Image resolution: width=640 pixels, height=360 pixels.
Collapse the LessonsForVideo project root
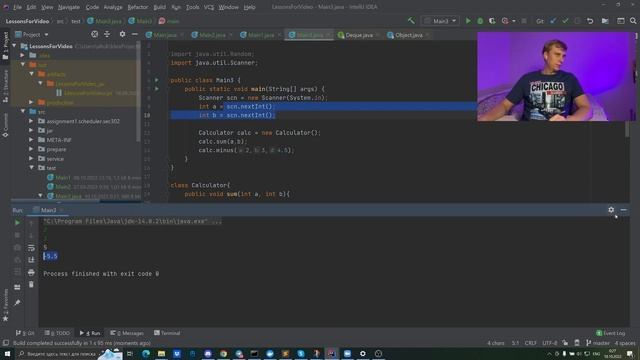(x=15, y=46)
